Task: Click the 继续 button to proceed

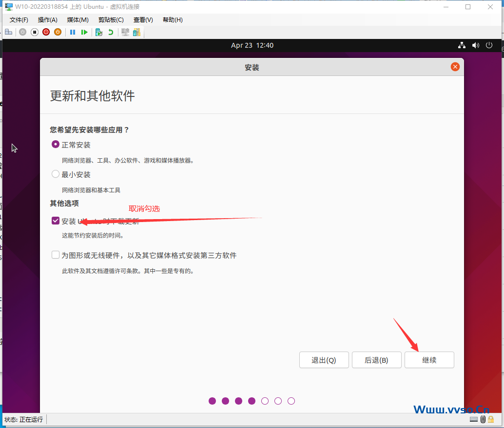Action: (429, 360)
